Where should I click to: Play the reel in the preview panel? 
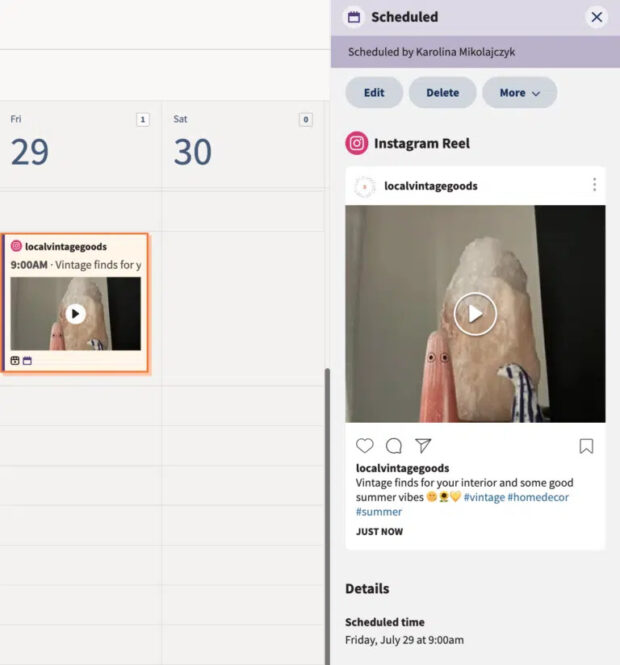(475, 314)
